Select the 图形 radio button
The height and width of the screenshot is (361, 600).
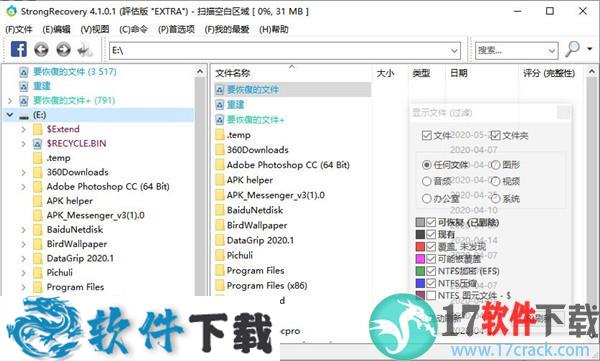click(496, 165)
